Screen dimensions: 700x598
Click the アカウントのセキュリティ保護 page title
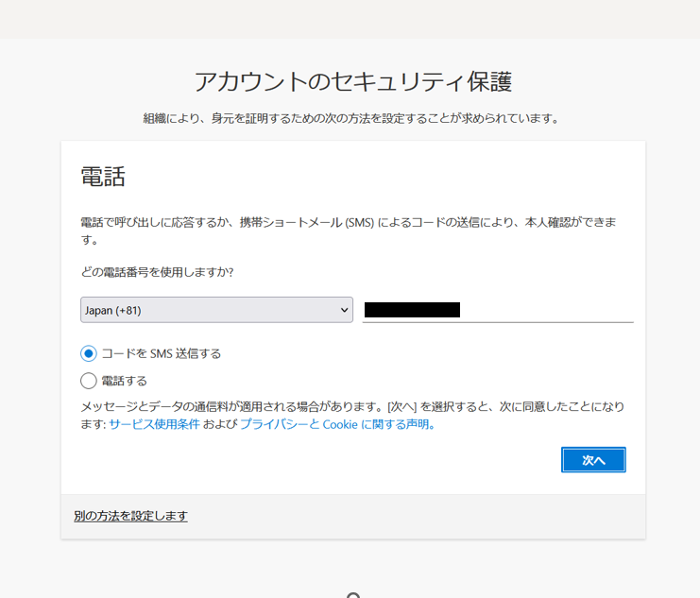(353, 82)
